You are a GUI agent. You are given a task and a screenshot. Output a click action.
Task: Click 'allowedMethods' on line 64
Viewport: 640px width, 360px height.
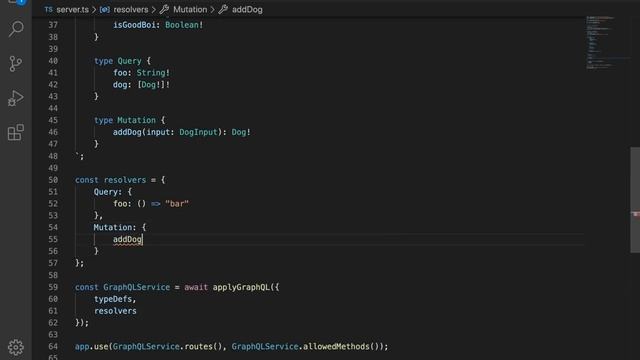point(336,347)
